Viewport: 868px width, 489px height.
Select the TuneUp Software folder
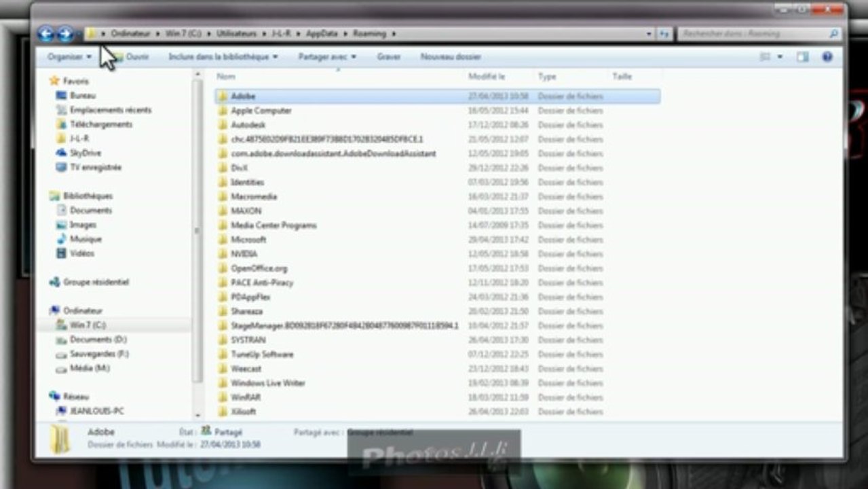coord(261,355)
